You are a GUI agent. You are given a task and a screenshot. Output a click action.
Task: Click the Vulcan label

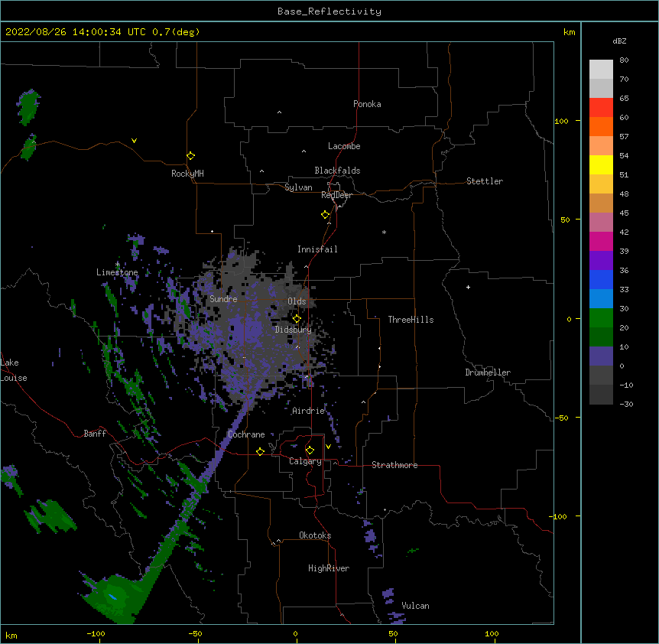(x=415, y=606)
